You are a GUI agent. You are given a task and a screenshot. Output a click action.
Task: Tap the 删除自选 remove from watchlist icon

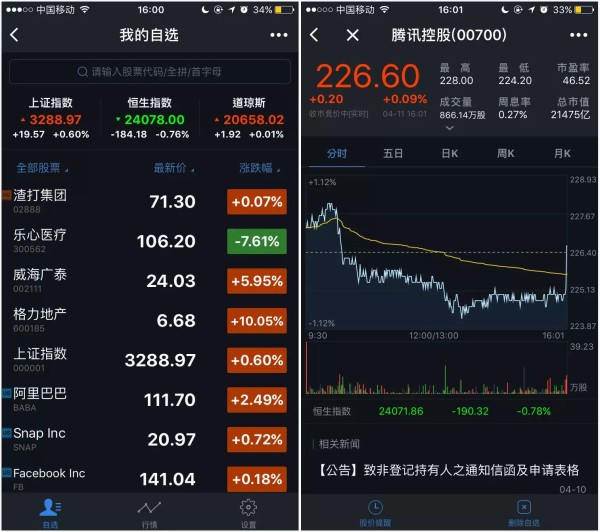[523, 510]
